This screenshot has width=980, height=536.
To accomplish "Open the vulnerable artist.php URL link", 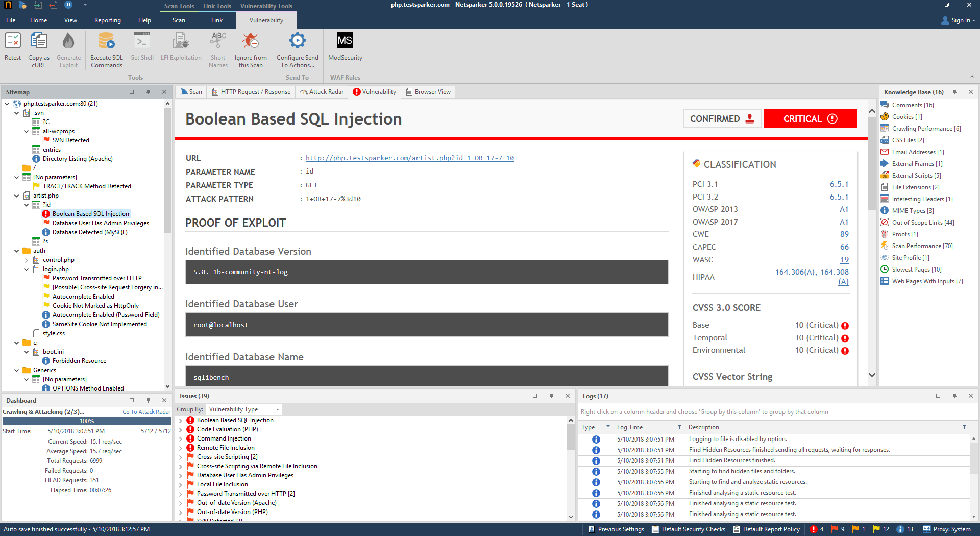I will click(409, 158).
